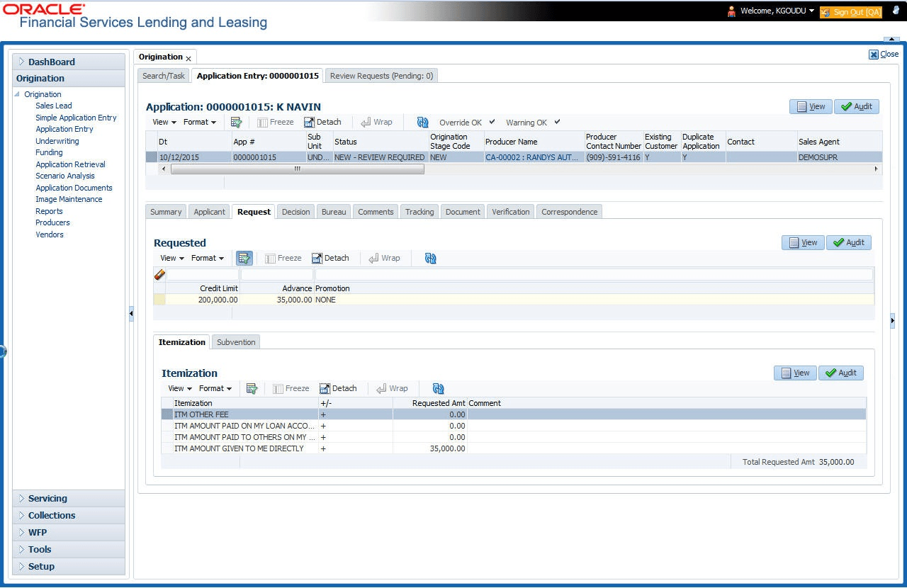Collapse the Origination tree node
This screenshot has height=588, width=907.
pos(18,94)
